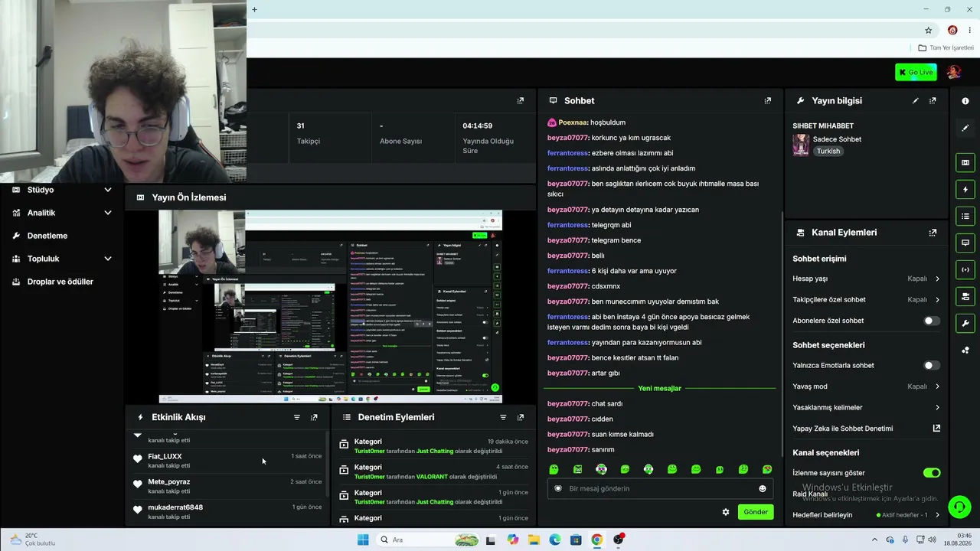This screenshot has width=980, height=551.
Task: Open Yapay Zeka ile Sohbet Denetimi link
Action: [867, 429]
